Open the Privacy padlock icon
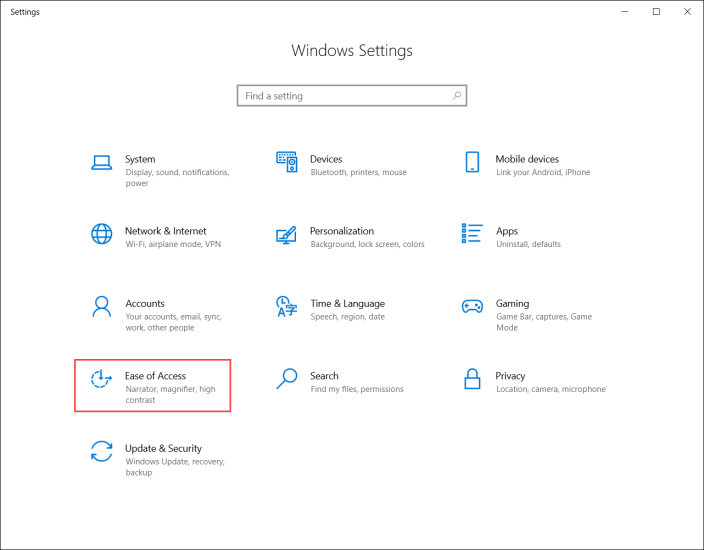704x550 pixels. click(x=472, y=378)
